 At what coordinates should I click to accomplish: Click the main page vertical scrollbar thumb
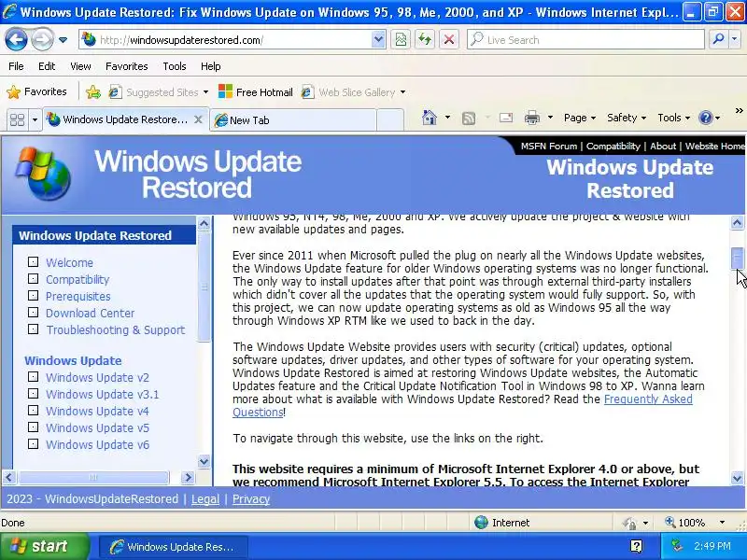[x=737, y=259]
